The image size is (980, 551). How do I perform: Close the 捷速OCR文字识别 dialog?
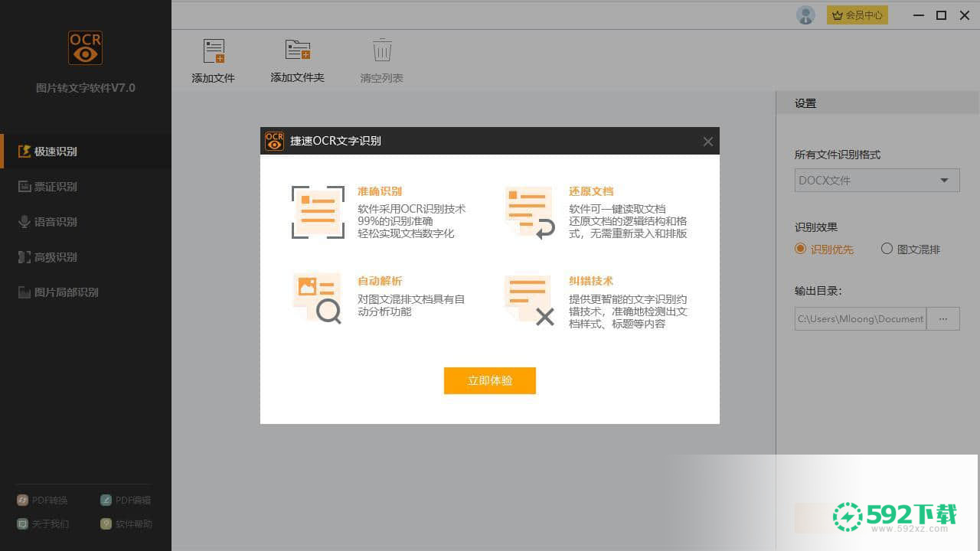pos(707,142)
